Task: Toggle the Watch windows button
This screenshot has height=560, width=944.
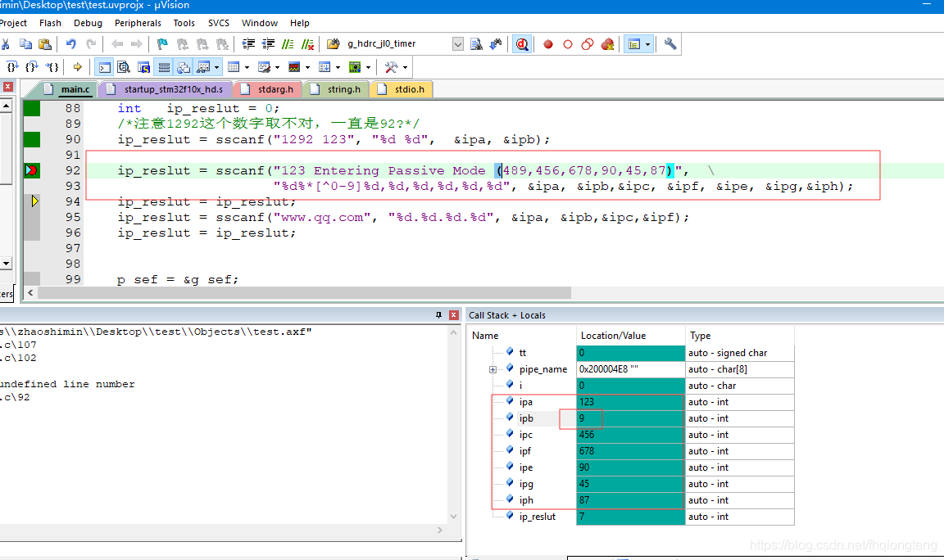Action: point(203,67)
